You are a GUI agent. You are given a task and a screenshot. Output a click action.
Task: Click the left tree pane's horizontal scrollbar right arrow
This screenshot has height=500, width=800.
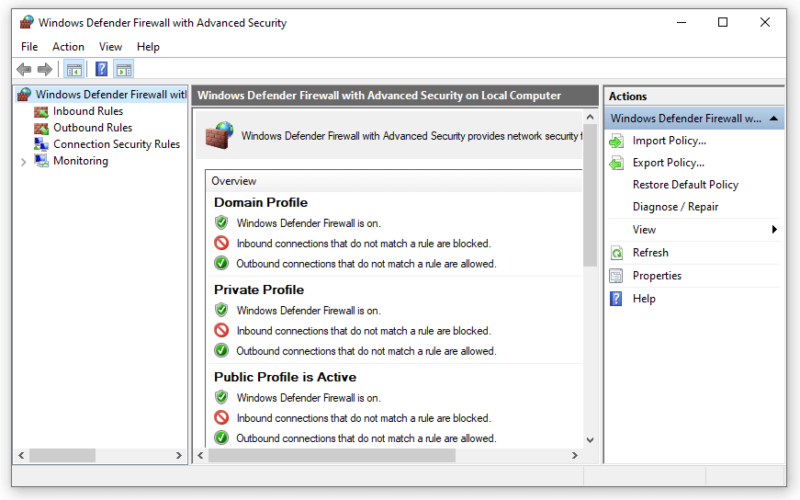click(179, 455)
